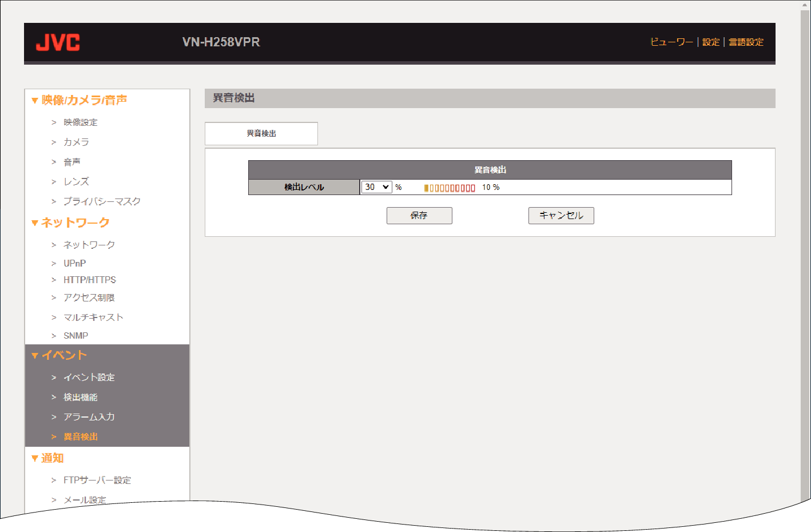
Task: Open プライバシーマスク page
Action: tap(102, 201)
